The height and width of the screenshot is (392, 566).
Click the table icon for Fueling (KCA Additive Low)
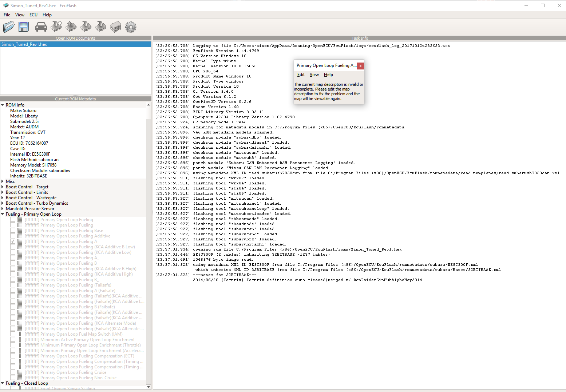[x=20, y=252]
